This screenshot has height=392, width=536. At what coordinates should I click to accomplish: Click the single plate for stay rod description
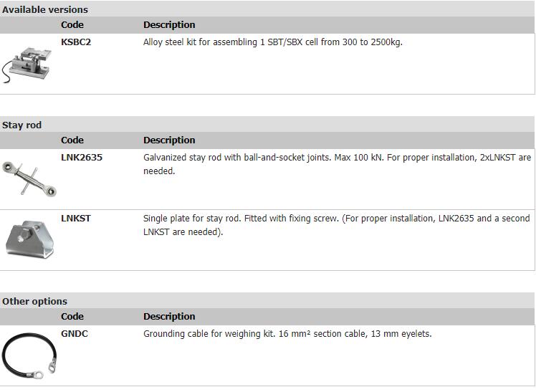[x=337, y=225]
